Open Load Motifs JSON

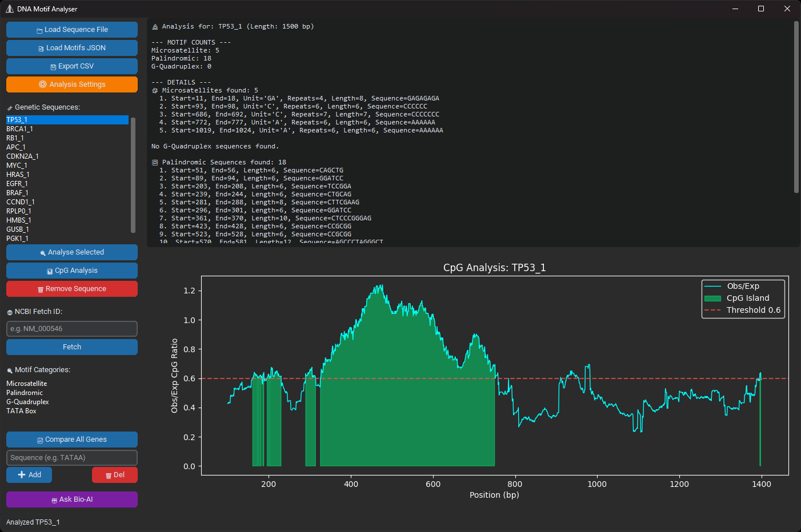click(72, 48)
